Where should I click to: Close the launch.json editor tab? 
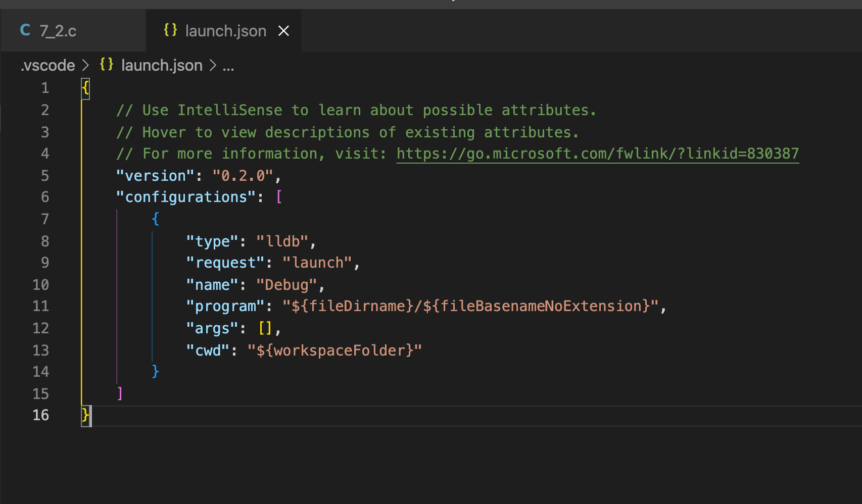point(284,31)
